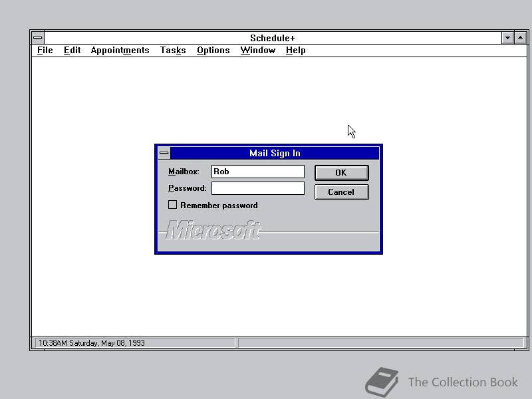Open the Appointments menu
The height and width of the screenshot is (399, 532).
120,51
